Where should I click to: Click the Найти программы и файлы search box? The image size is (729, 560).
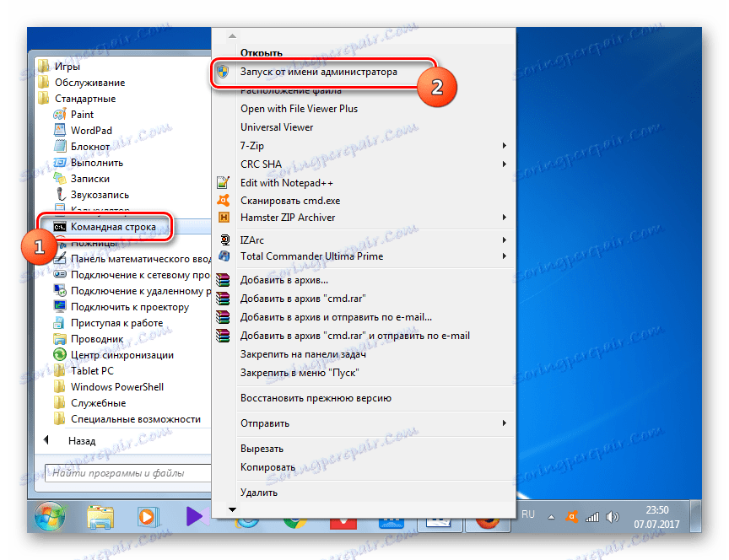point(128,473)
